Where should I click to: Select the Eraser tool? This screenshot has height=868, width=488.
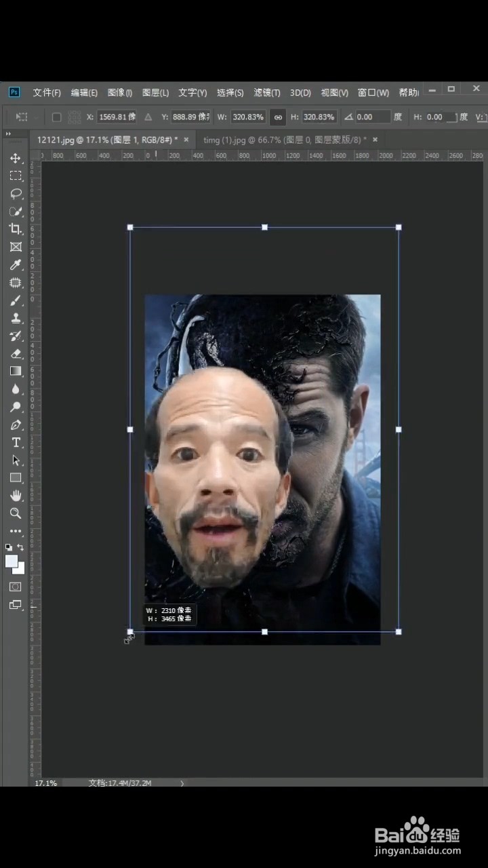(16, 353)
